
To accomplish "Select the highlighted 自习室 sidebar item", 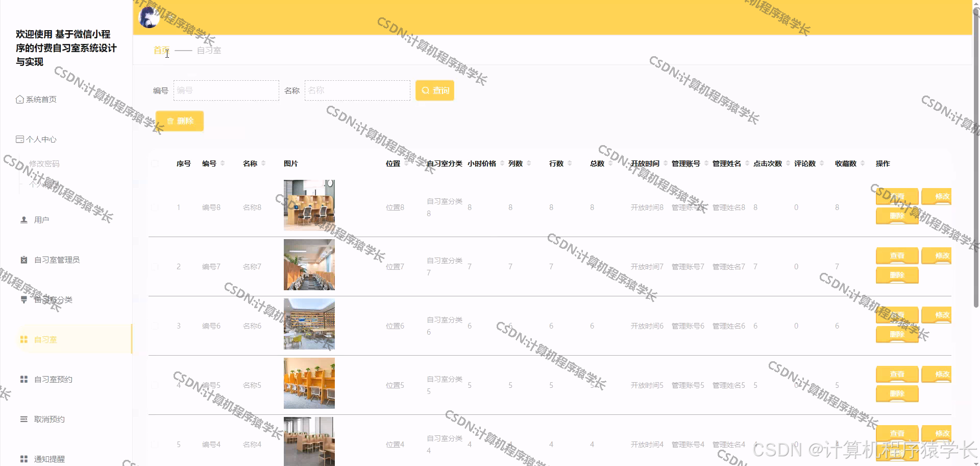I will (74, 339).
